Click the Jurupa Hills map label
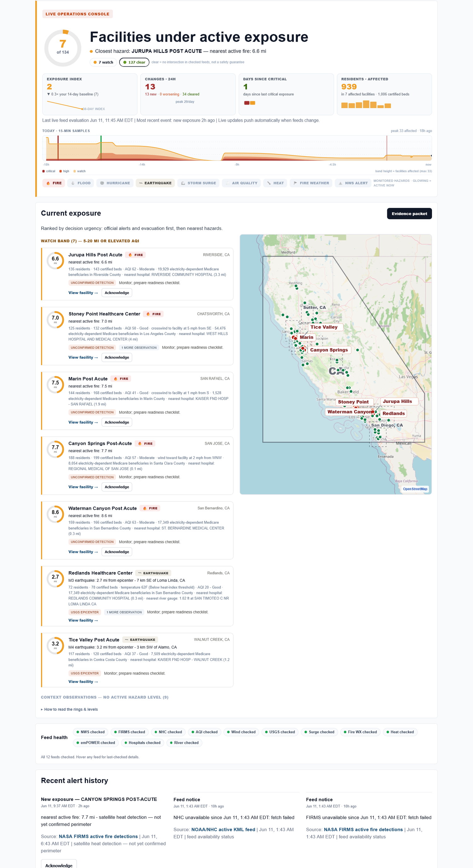The width and height of the screenshot is (473, 868). [399, 401]
